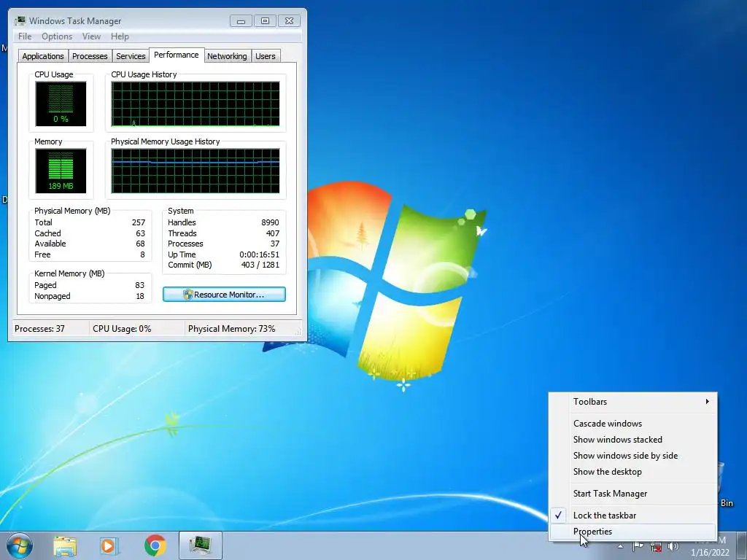Open the Windows Start orb
The width and height of the screenshot is (747, 560).
pos(20,545)
